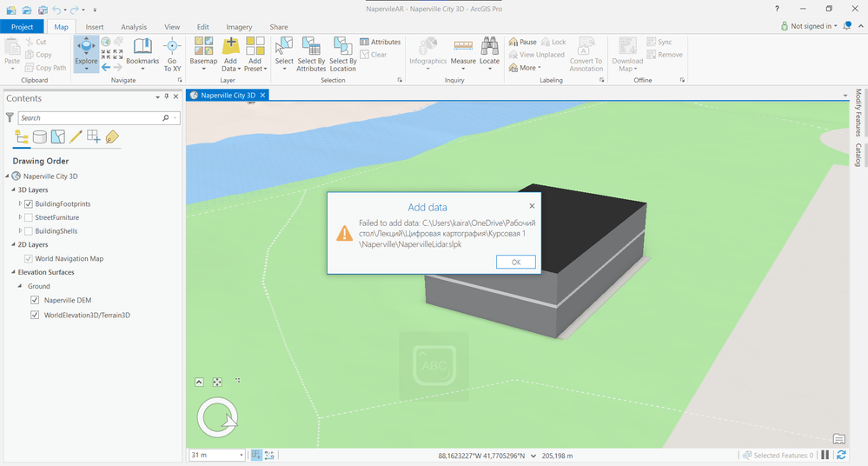868x466 pixels.
Task: Click the coordinate display units dropdown
Action: click(x=533, y=456)
